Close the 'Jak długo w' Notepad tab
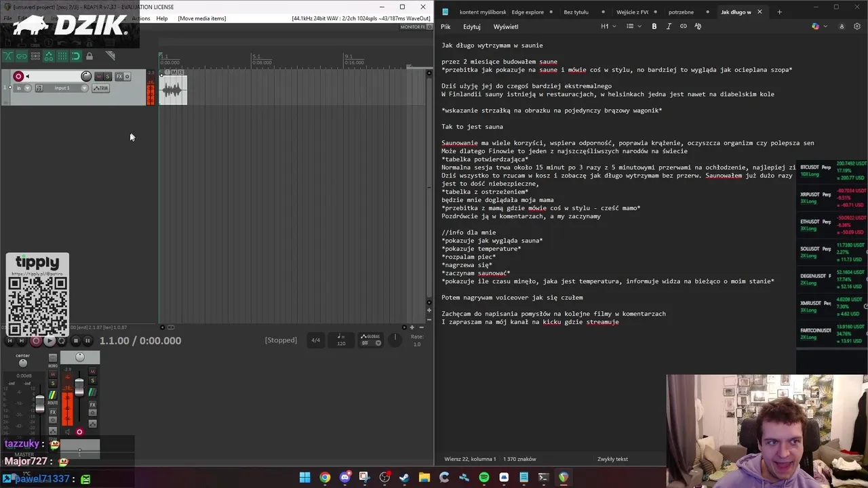 tap(759, 12)
